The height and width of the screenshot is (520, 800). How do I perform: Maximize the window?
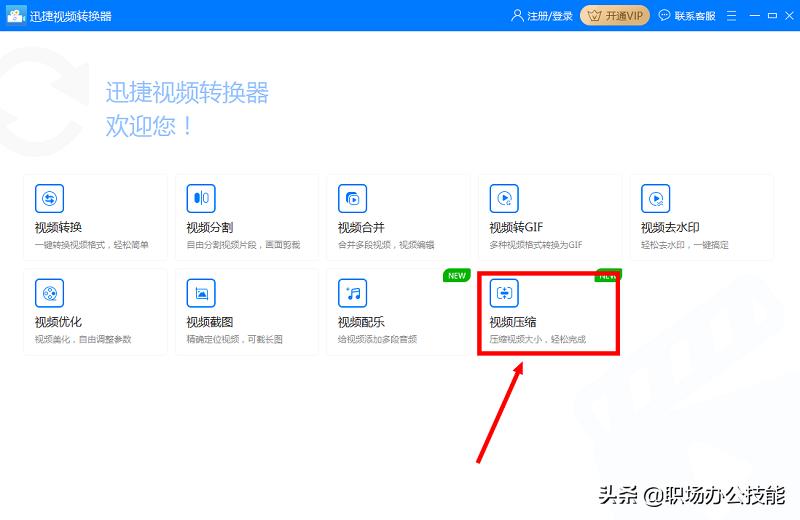772,16
